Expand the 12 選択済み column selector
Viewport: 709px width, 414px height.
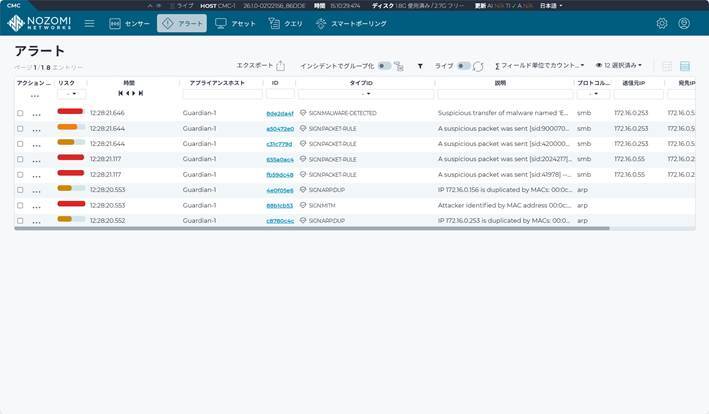pos(619,66)
